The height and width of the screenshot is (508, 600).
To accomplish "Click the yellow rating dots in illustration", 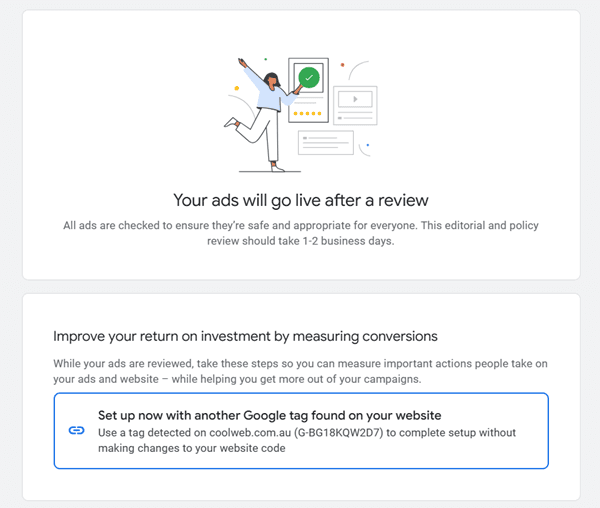I will tap(305, 113).
